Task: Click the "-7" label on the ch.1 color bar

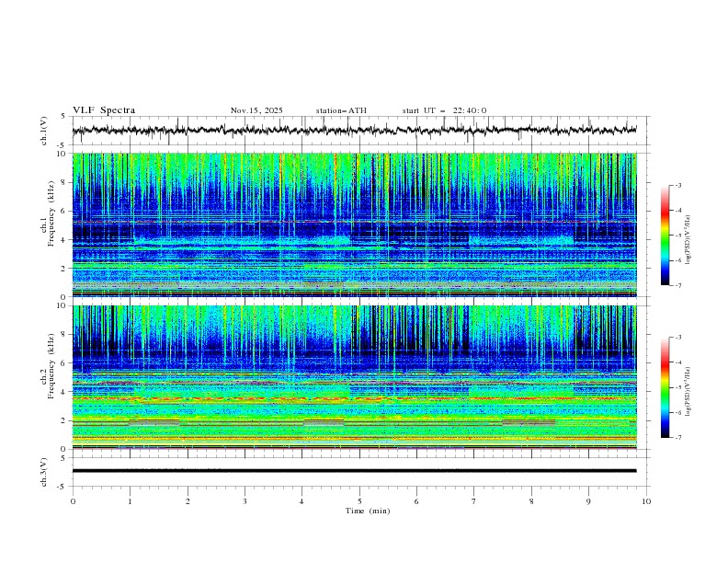Action: (678, 285)
